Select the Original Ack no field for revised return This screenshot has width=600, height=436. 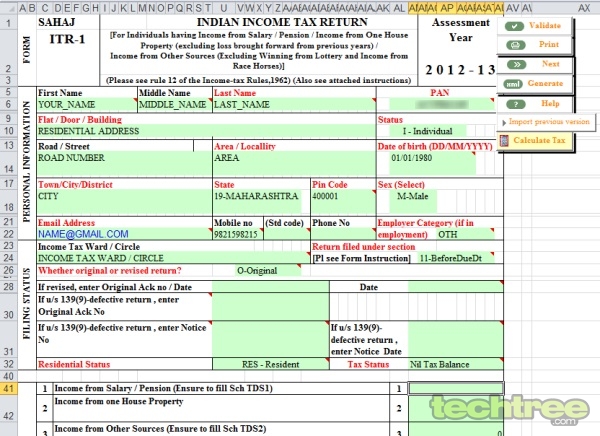[271, 287]
